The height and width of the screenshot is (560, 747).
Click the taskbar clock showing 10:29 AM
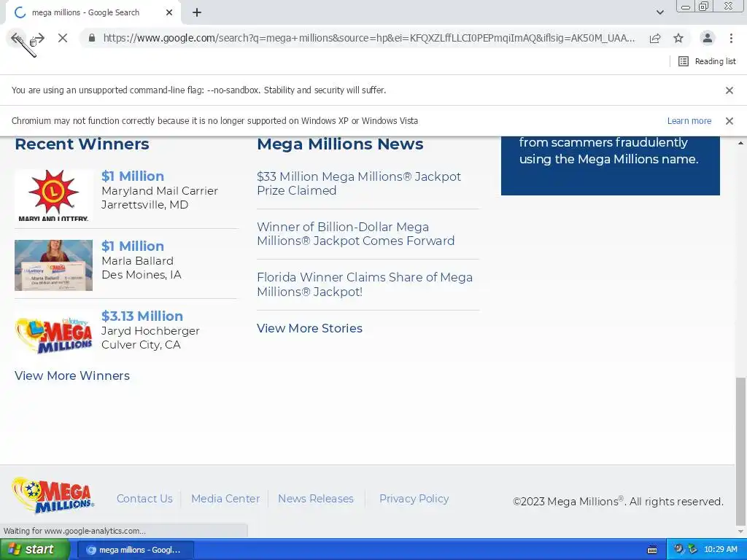point(721,550)
